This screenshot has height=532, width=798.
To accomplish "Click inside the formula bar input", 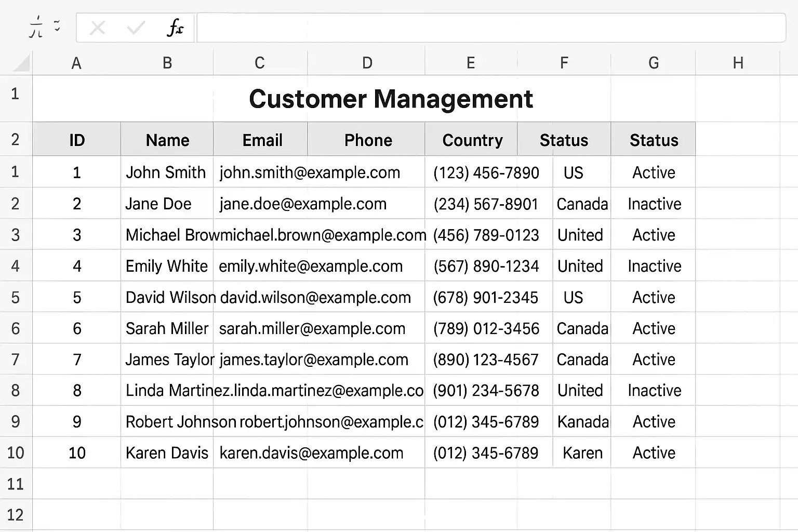I will click(490, 28).
